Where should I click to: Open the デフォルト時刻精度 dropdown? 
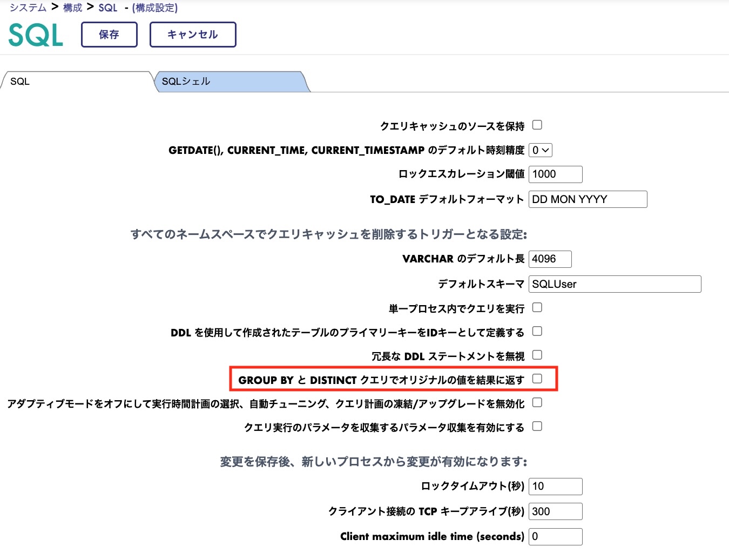pos(540,150)
